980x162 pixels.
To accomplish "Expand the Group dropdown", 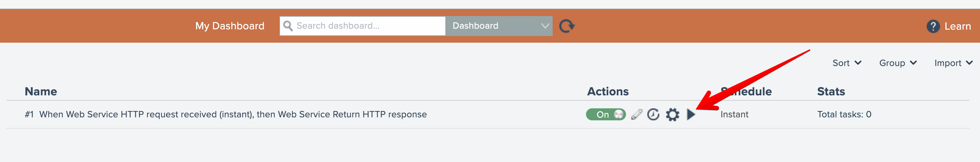I will 897,63.
